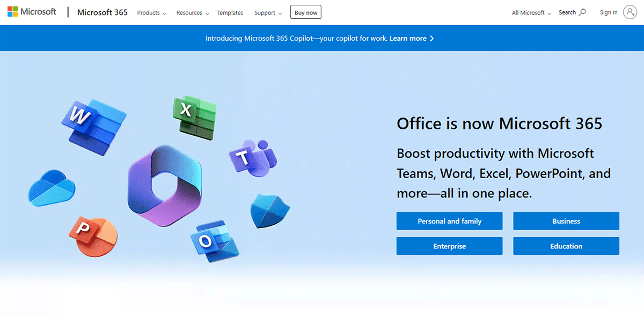Follow the Learn more Copilot link
644x322 pixels.
(x=412, y=39)
